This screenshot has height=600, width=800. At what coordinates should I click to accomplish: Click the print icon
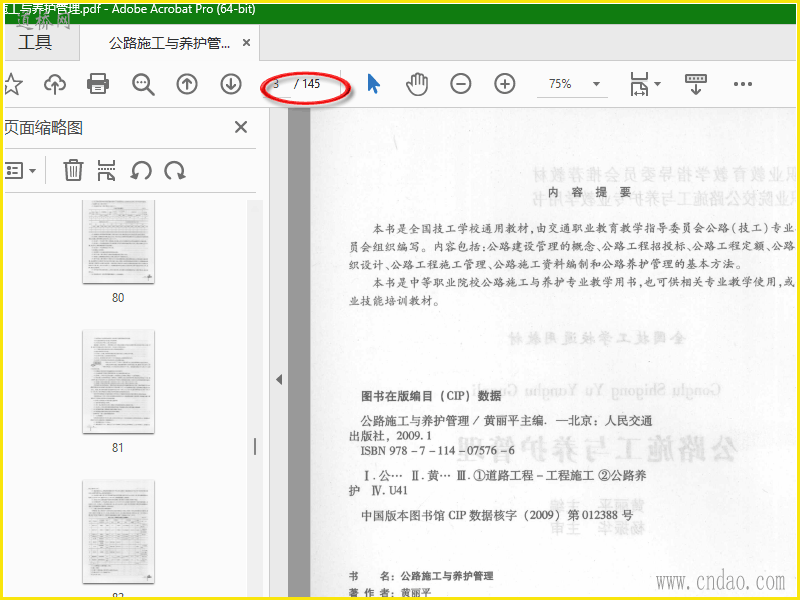click(98, 84)
